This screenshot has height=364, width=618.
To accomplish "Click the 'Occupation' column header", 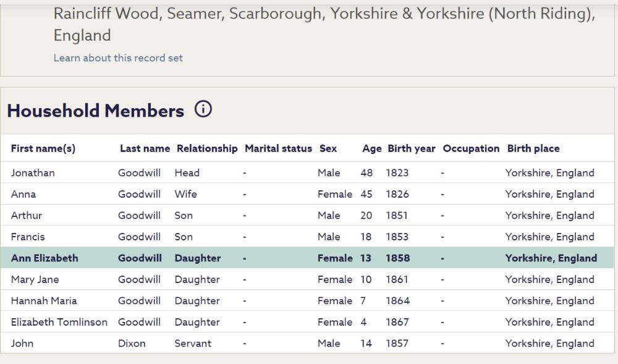I will 471,148.
